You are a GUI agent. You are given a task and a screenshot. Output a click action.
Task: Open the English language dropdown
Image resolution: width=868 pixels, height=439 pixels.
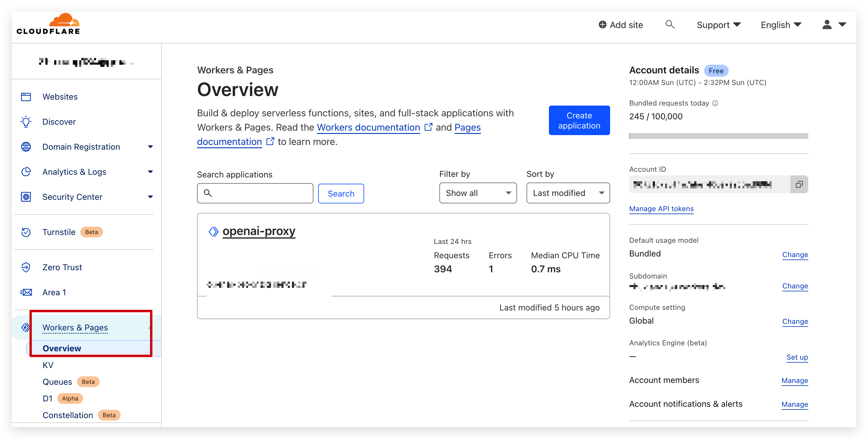(781, 25)
